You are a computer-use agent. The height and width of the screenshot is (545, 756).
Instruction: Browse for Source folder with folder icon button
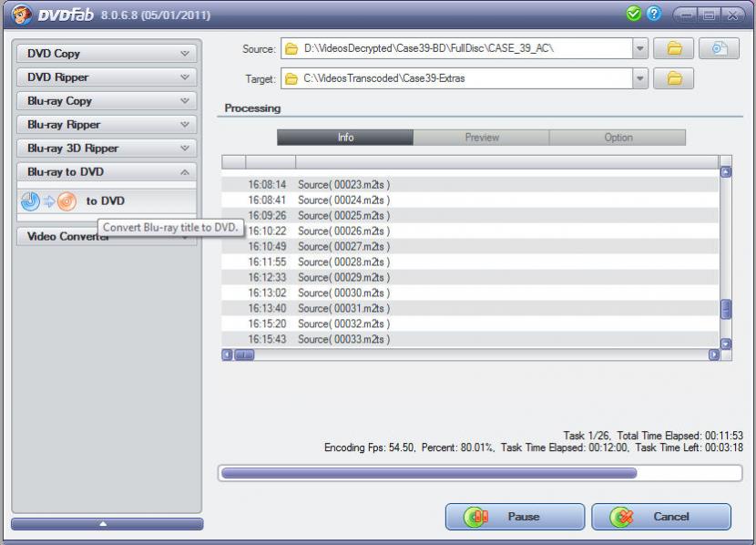coord(673,48)
